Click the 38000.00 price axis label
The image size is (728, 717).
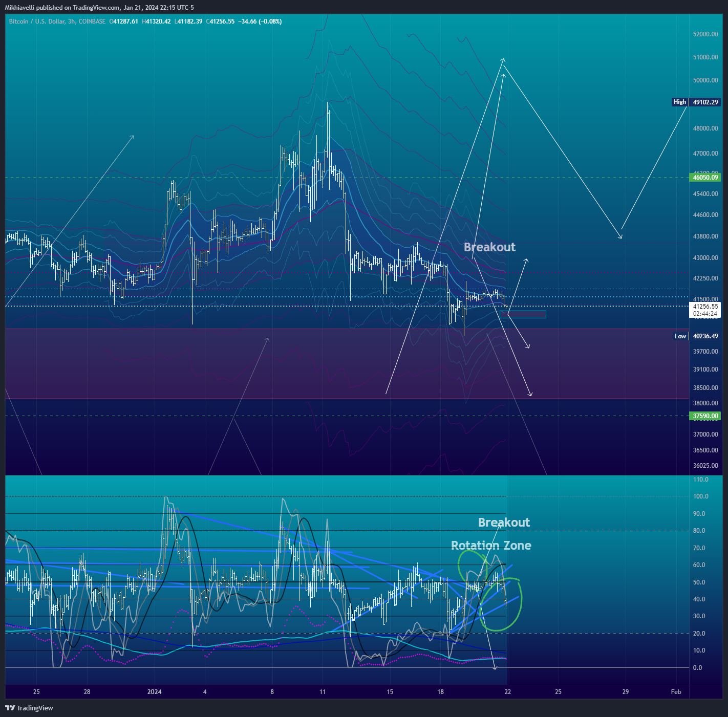coord(705,403)
